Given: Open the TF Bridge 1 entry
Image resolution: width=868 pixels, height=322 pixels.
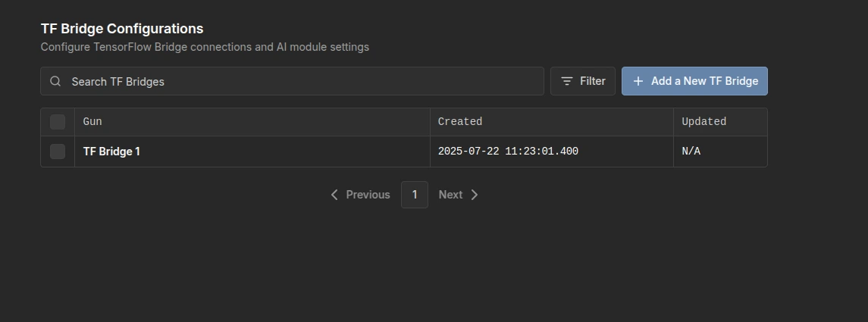Looking at the screenshot, I should click(x=111, y=152).
